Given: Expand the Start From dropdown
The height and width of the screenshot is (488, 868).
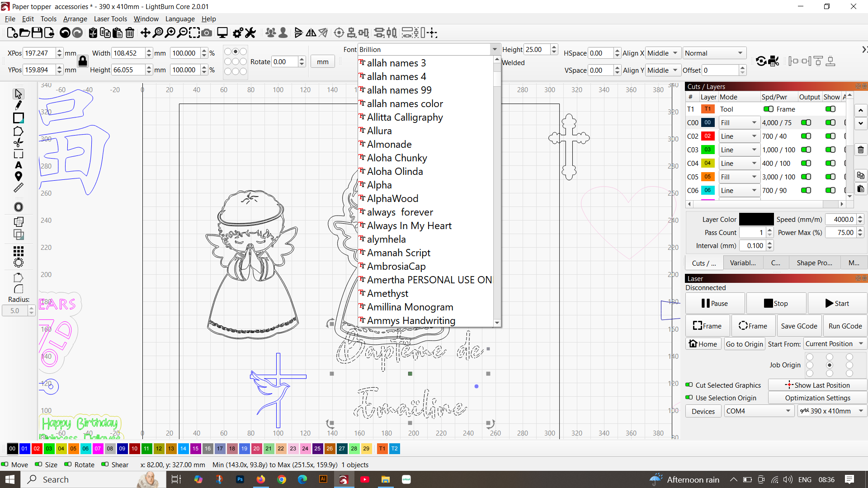Looking at the screenshot, I should pyautogui.click(x=835, y=344).
